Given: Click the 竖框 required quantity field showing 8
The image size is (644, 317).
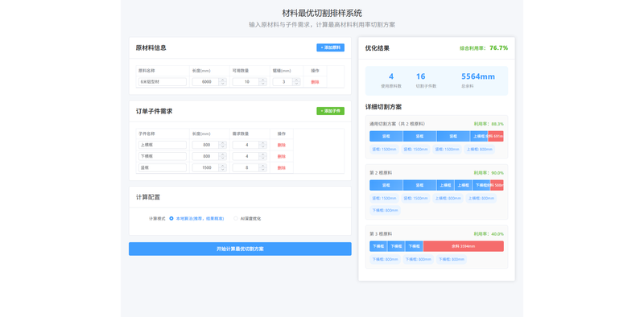Looking at the screenshot, I should coord(246,168).
